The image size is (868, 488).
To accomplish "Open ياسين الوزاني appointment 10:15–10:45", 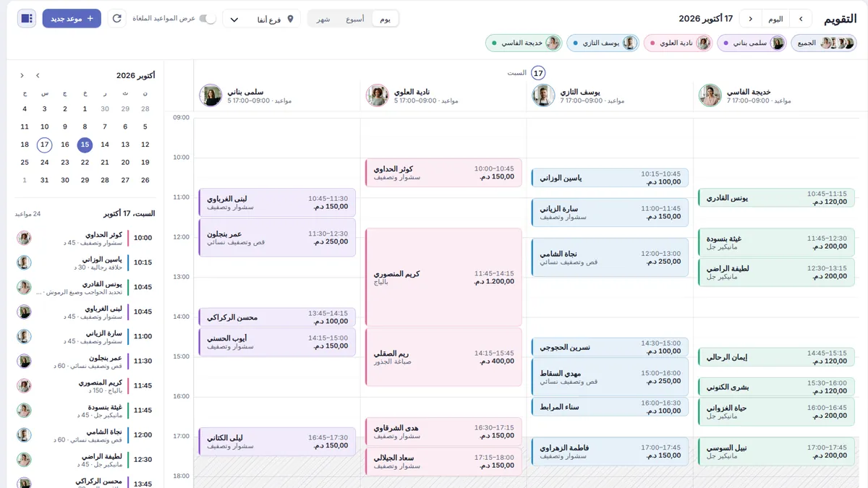I will click(x=610, y=178).
